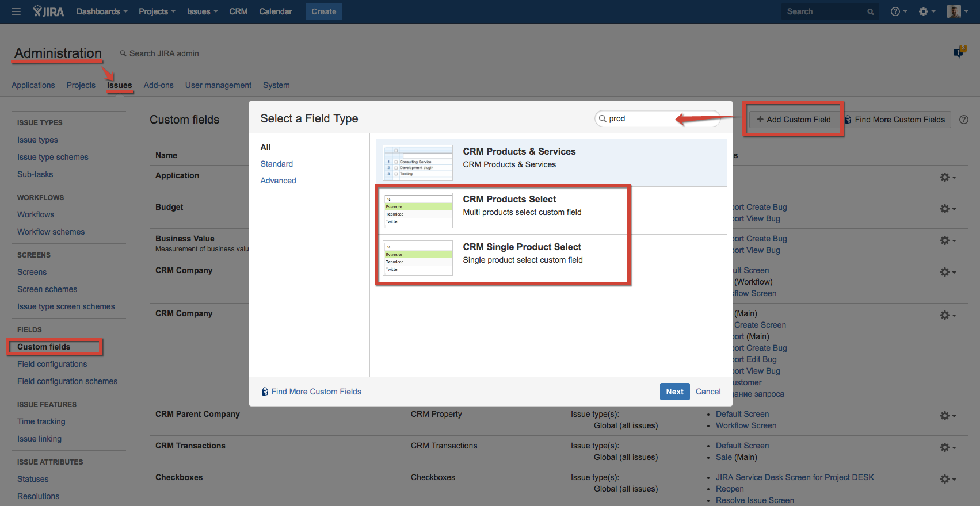Screen dimensions: 980x506
Task: Click the Create button in header
Action: point(323,11)
